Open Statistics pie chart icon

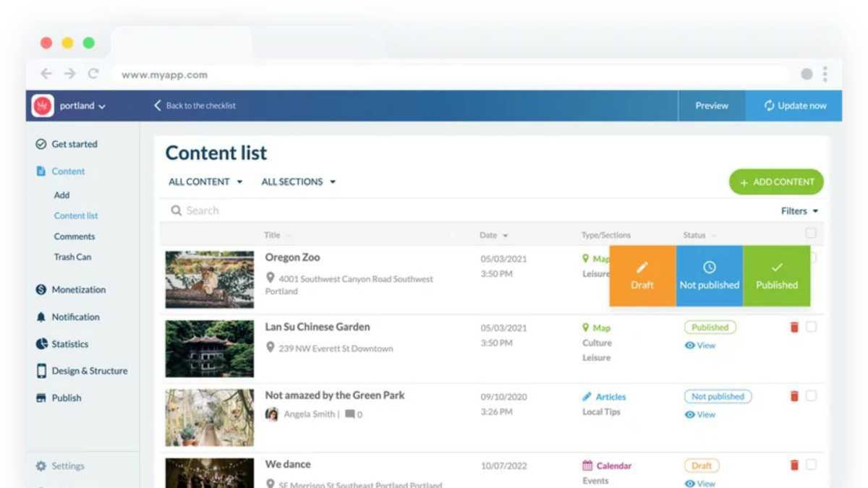(41, 344)
